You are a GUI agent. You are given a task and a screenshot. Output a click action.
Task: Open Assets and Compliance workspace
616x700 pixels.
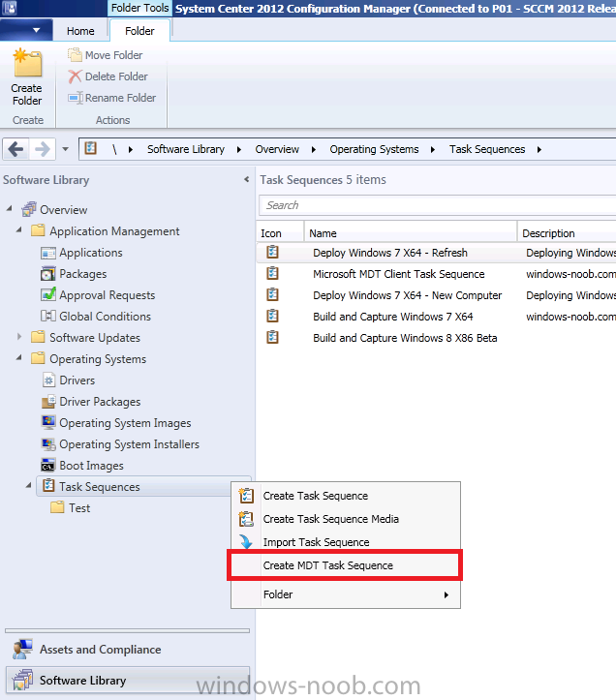coord(127,649)
